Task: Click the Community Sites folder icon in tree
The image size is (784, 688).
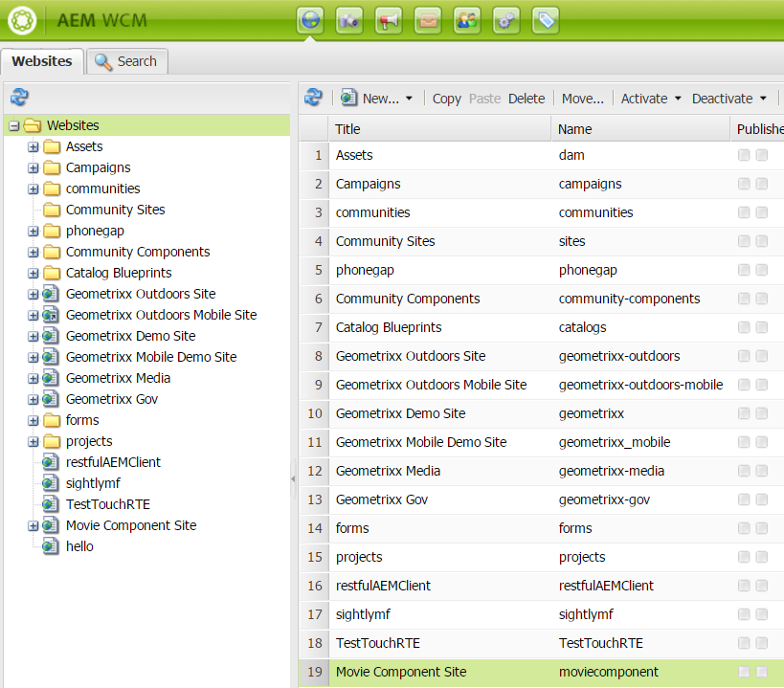Action: tap(52, 210)
